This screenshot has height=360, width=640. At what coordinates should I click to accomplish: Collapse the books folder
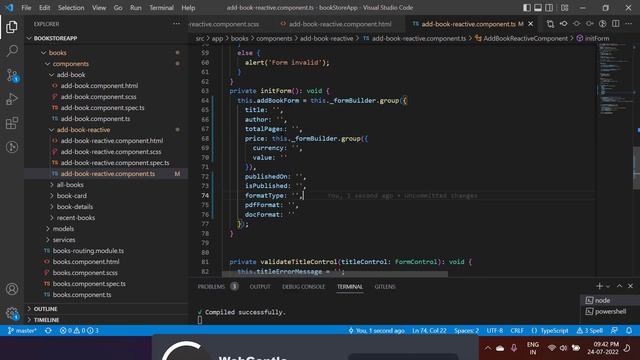point(58,53)
